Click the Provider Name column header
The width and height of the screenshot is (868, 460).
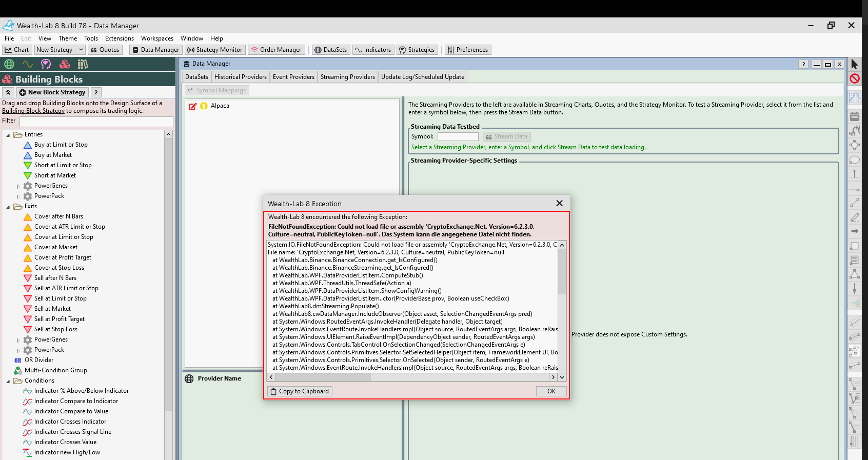(x=219, y=378)
